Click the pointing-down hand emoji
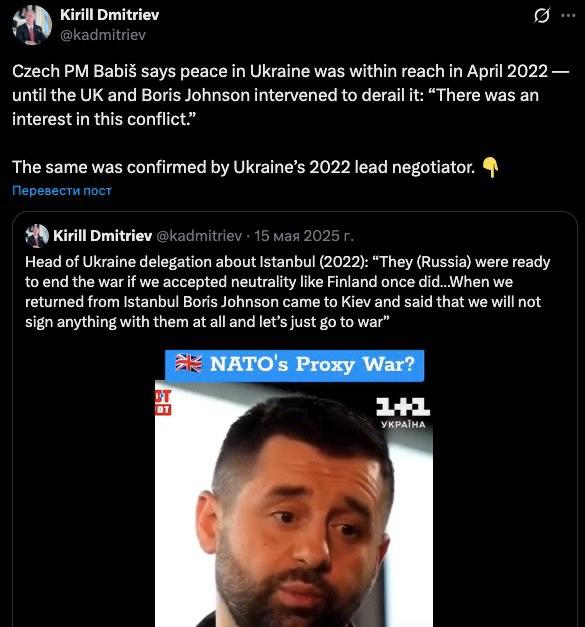The width and height of the screenshot is (585, 627). (491, 168)
